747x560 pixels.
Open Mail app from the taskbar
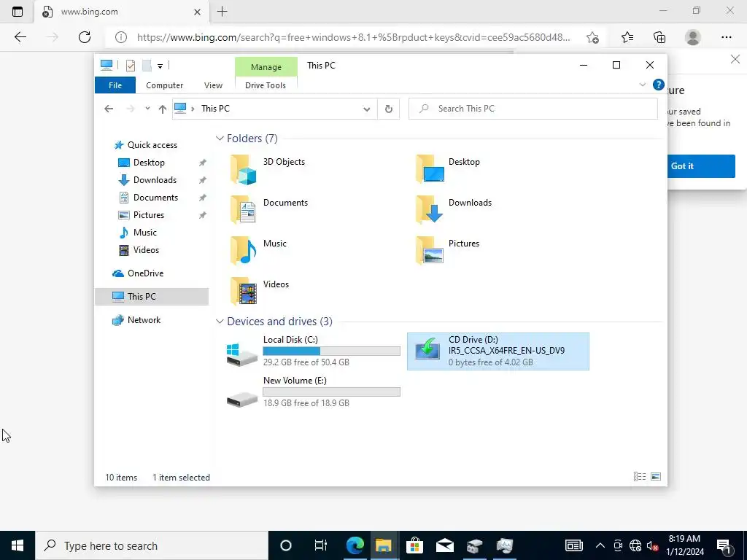tap(444, 545)
